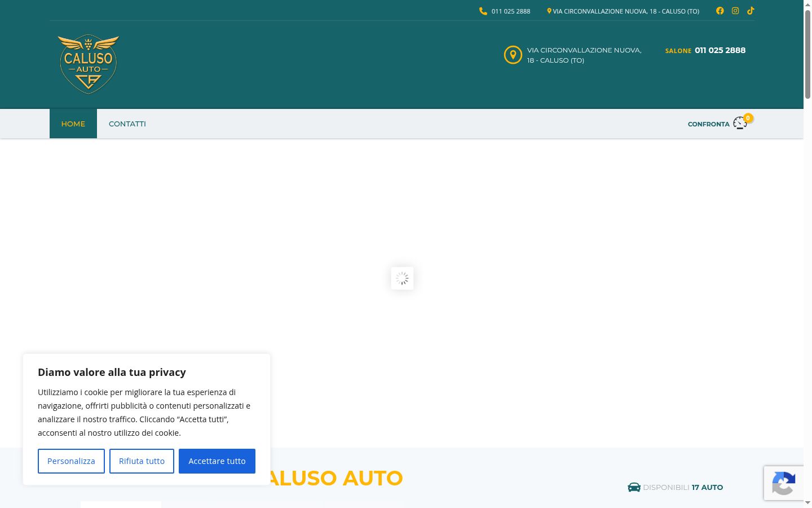
Task: Click the compare counter badge showing 0
Action: click(x=748, y=118)
